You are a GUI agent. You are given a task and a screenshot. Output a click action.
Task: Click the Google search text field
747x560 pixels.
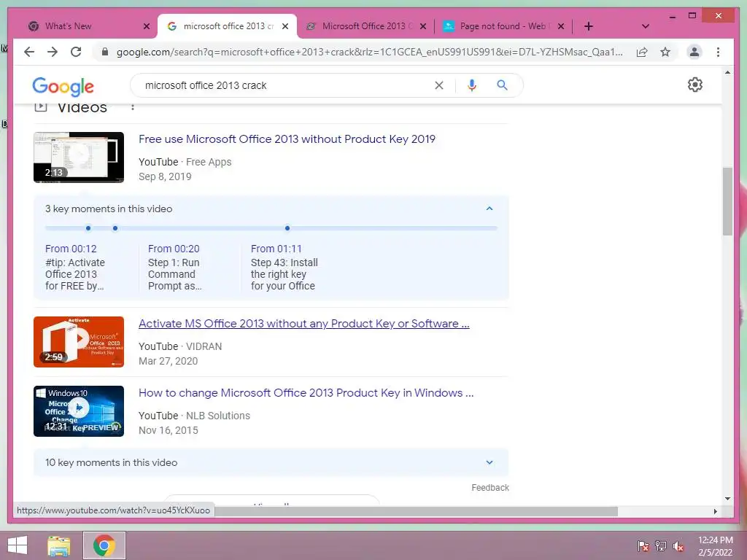pyautogui.click(x=286, y=85)
